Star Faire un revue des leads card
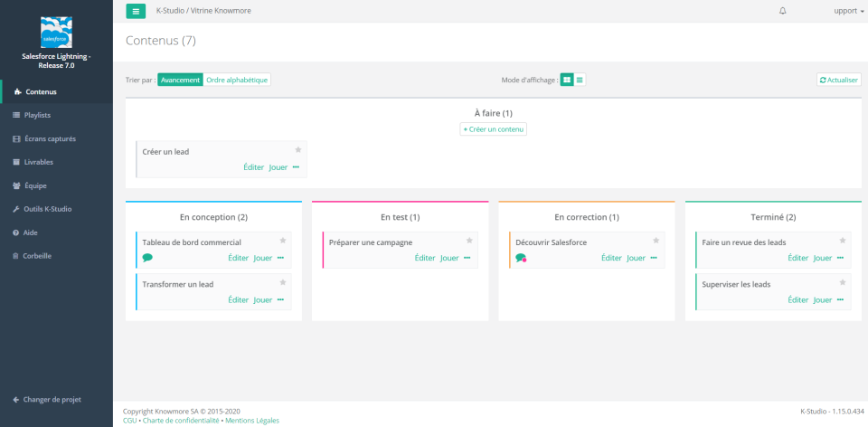868x427 pixels. pyautogui.click(x=843, y=241)
